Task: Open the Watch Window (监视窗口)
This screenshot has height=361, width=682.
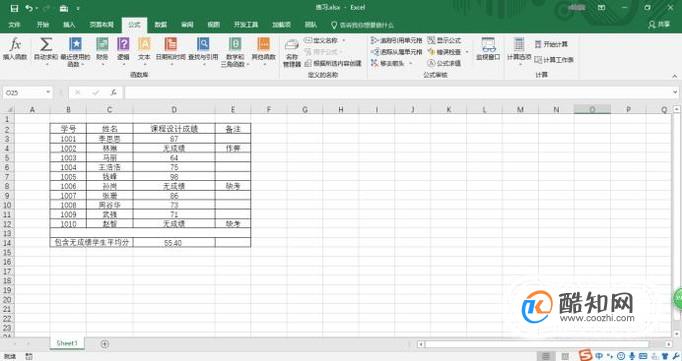Action: [x=488, y=49]
